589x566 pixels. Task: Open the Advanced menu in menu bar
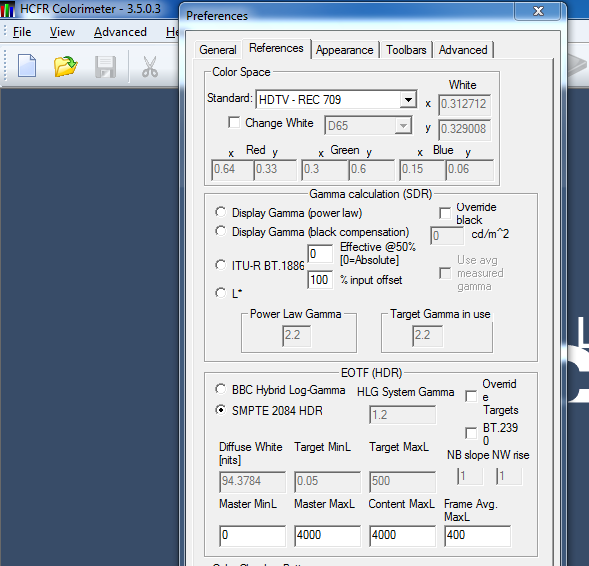[120, 32]
